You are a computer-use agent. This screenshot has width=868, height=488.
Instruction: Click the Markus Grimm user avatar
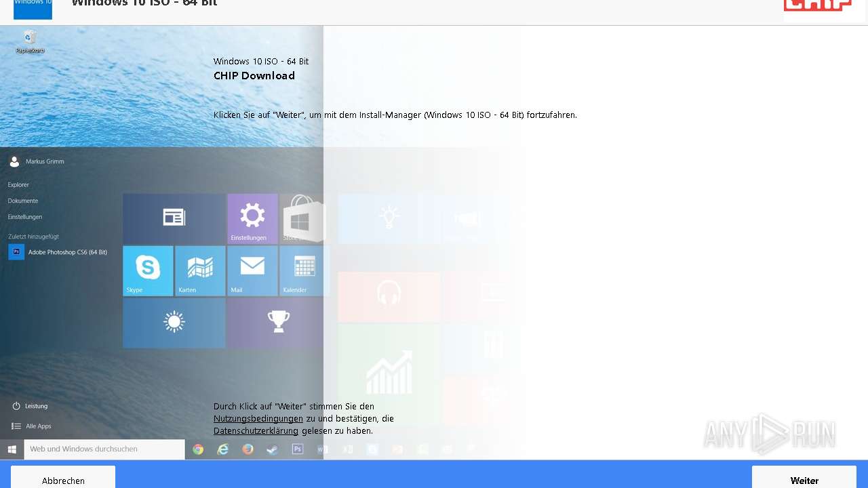pos(14,161)
